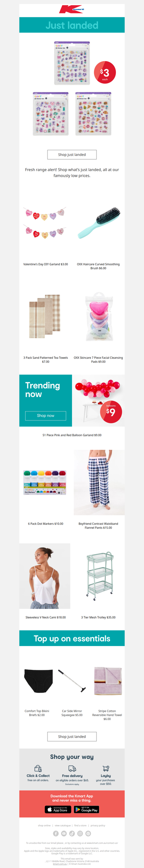Open the Pinterest social icon
The height and width of the screenshot is (868, 144).
pos(88,833)
